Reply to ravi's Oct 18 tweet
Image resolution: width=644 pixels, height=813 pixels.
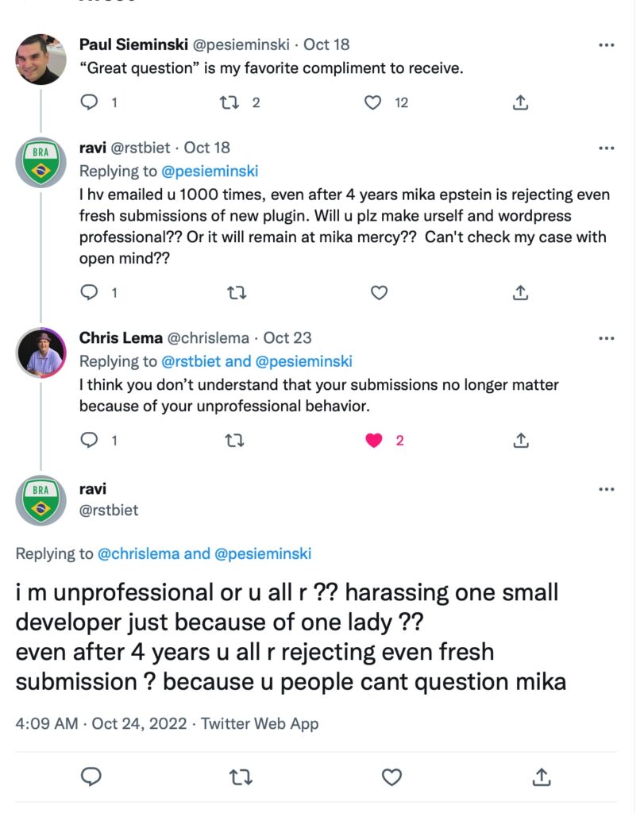(x=90, y=293)
